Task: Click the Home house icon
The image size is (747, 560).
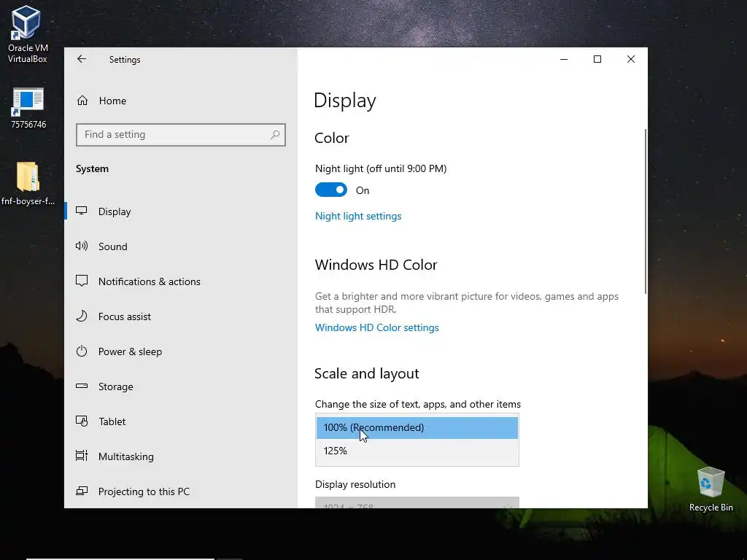Action: pos(82,101)
